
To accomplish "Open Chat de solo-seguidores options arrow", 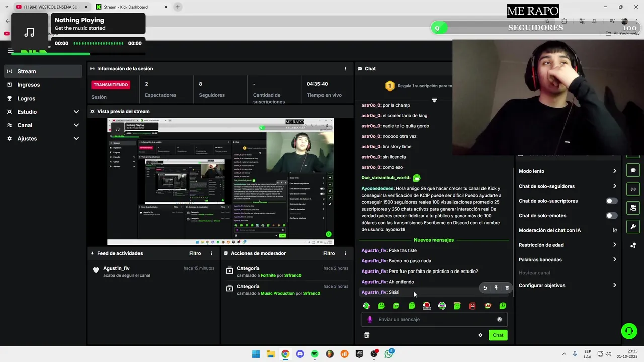I will (x=615, y=186).
